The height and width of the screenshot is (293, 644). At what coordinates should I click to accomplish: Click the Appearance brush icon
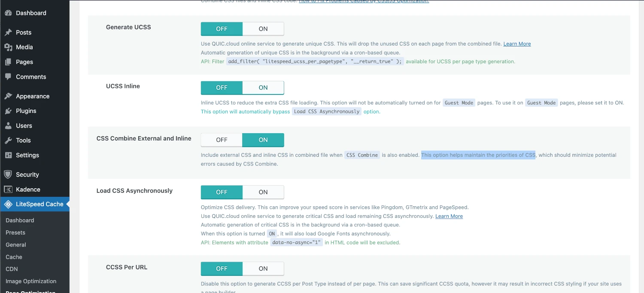click(x=8, y=96)
